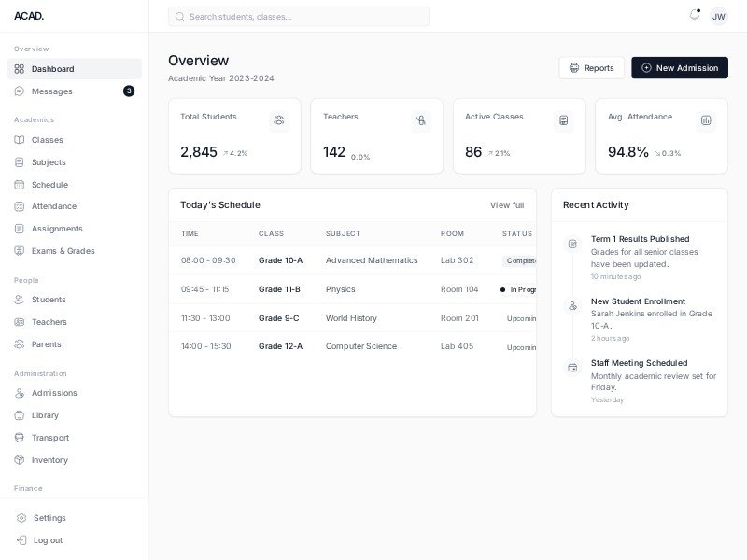Screen dimensions: 747x560
Task: Click the New Student Enrollment activity icon
Action: (x=572, y=306)
